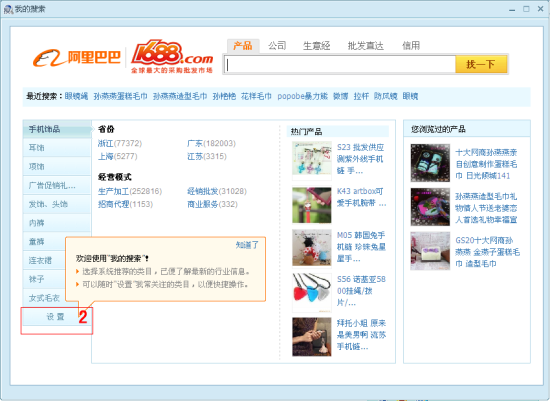Focus the search input field

point(340,65)
